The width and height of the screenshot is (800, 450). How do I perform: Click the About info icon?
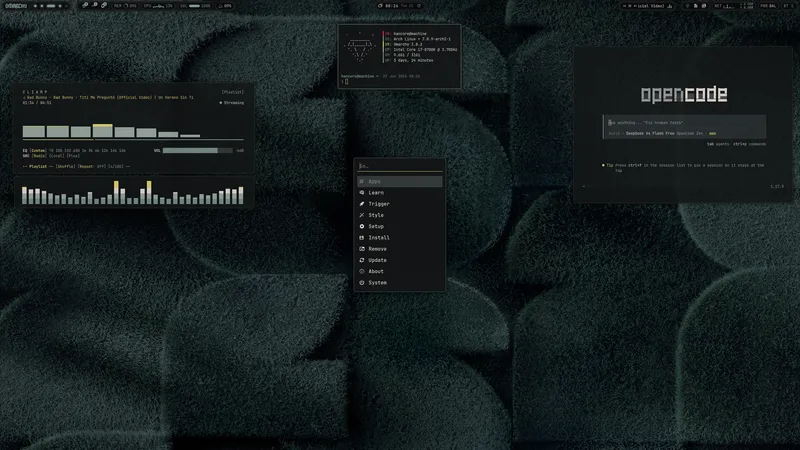(362, 271)
